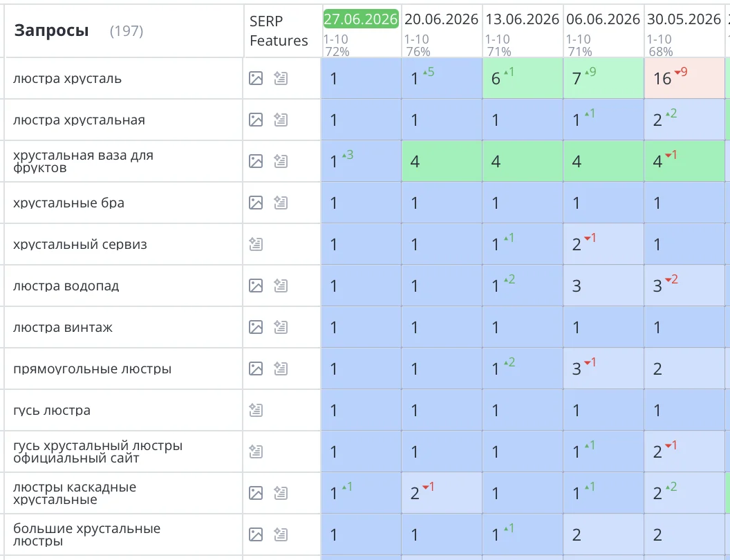Select the 27.06.2026 date column header
Screen dimensions: 730x560
pyautogui.click(x=361, y=19)
